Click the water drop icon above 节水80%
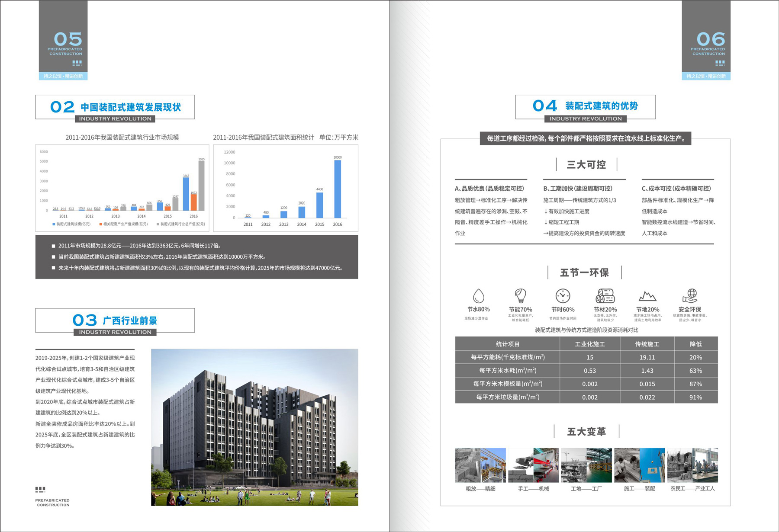The width and height of the screenshot is (779, 532). [478, 296]
